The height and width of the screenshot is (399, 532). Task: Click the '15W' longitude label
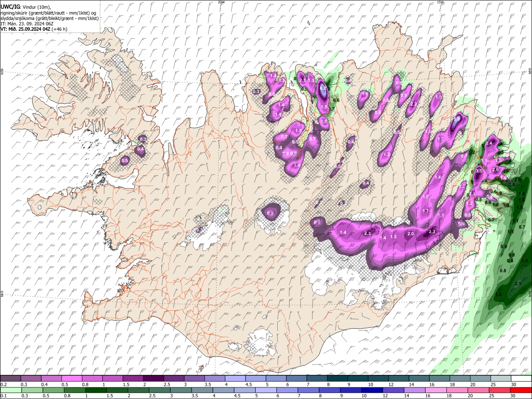[440, 2]
